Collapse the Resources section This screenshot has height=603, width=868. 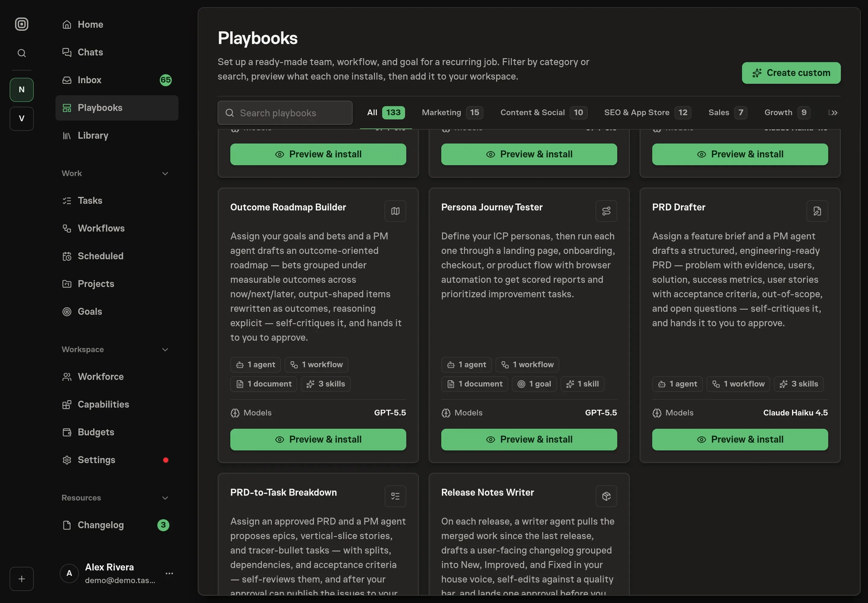pyautogui.click(x=165, y=497)
